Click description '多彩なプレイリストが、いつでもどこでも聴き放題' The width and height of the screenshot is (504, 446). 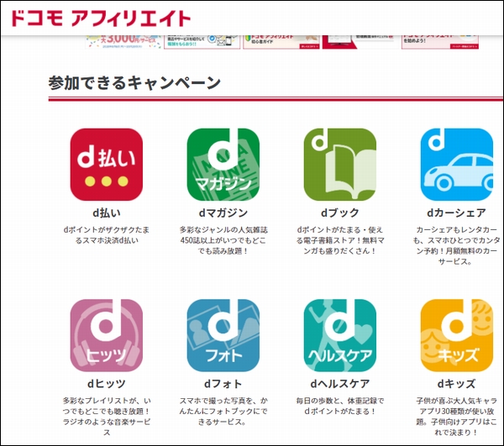107,417
